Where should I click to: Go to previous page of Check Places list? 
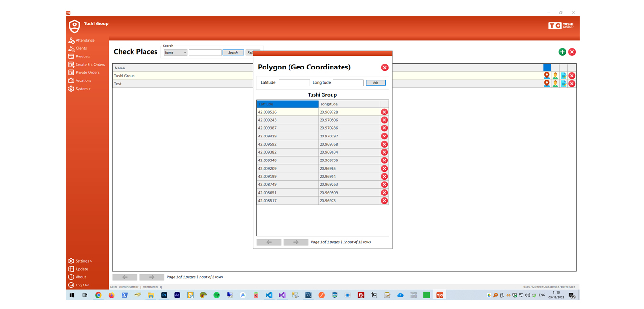coord(125,277)
